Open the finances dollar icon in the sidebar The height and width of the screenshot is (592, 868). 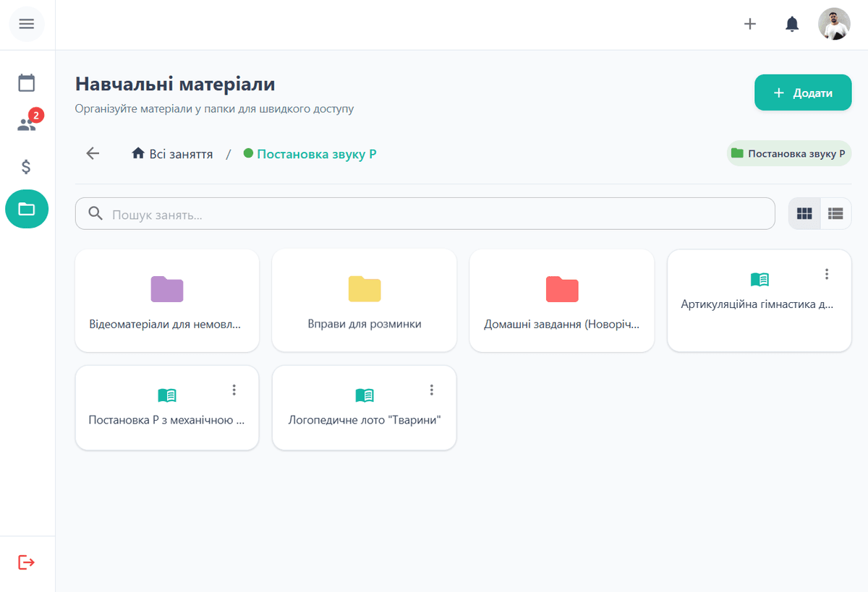(x=27, y=167)
